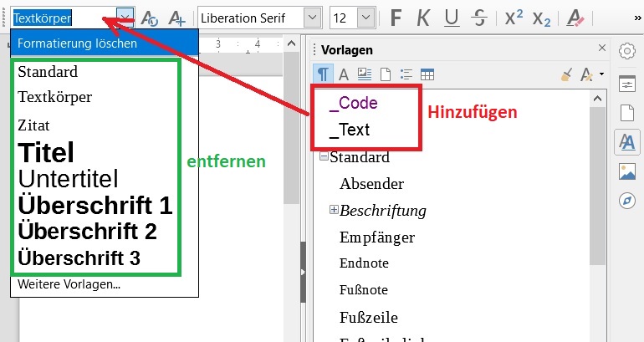The image size is (644, 342).
Task: Open Weitere Vorlagen... from the style list
Action: (x=69, y=284)
